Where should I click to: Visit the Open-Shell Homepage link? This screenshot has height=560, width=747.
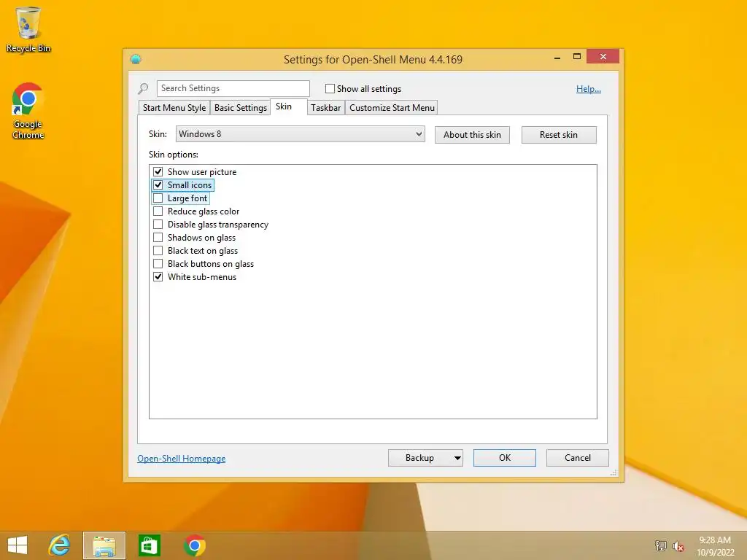point(182,459)
